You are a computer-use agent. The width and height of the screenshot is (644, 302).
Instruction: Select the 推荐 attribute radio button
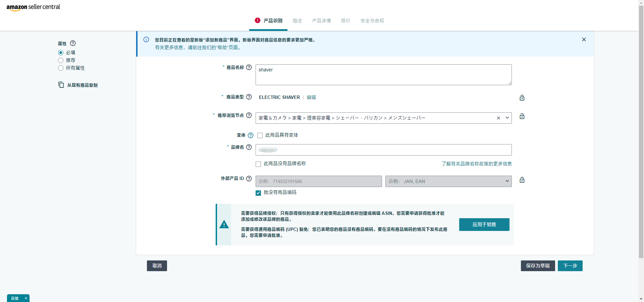(61, 60)
